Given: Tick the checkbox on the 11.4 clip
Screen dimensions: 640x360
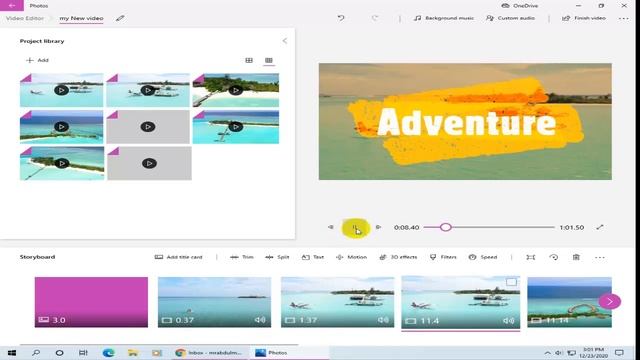Looking at the screenshot, I should pos(511,282).
